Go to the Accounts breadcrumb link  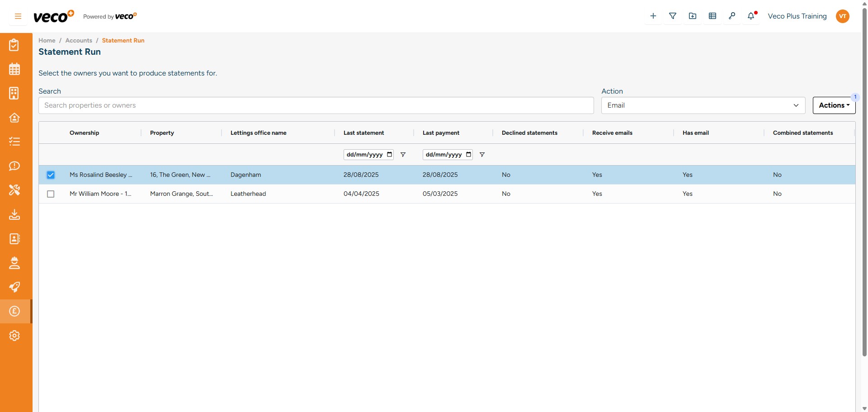pos(79,41)
